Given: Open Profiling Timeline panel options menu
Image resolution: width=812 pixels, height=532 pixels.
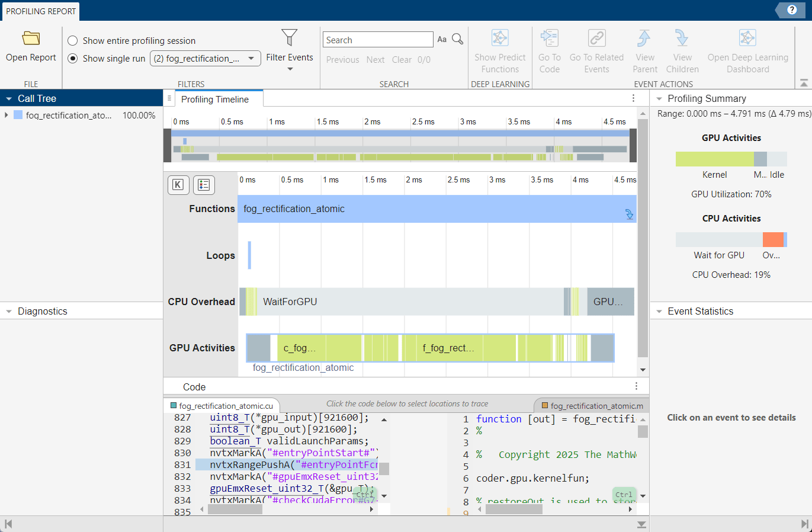Looking at the screenshot, I should [x=633, y=98].
